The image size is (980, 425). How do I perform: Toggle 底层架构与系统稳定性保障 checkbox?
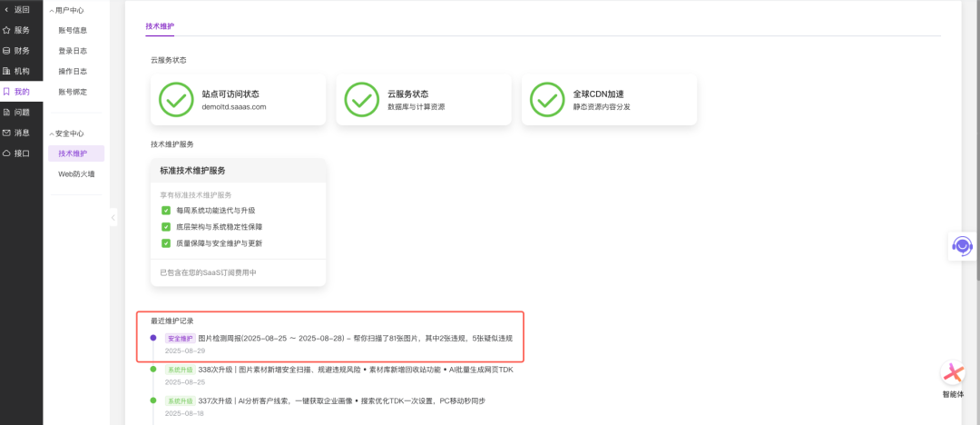(166, 227)
